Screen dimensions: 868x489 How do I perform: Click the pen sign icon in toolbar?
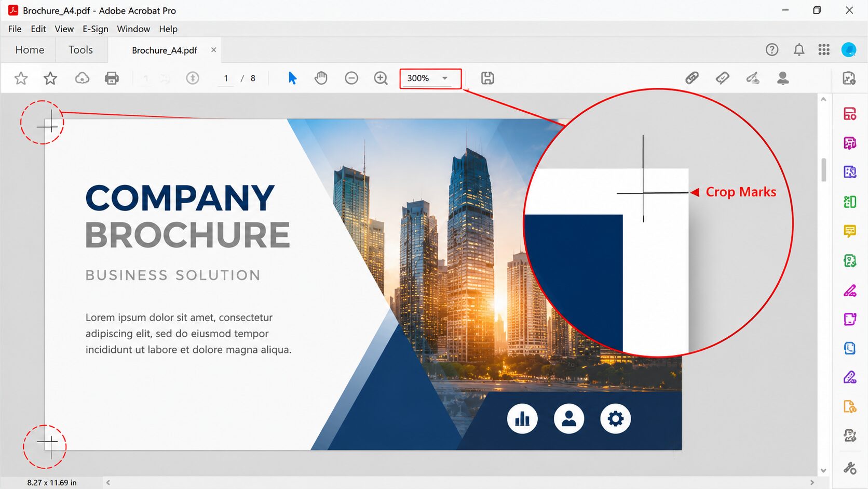[x=753, y=78]
